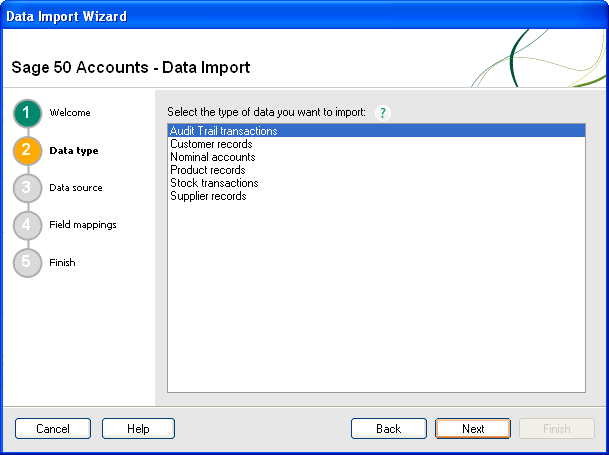Click the grey step 3 circle
609x455 pixels.
[x=27, y=188]
